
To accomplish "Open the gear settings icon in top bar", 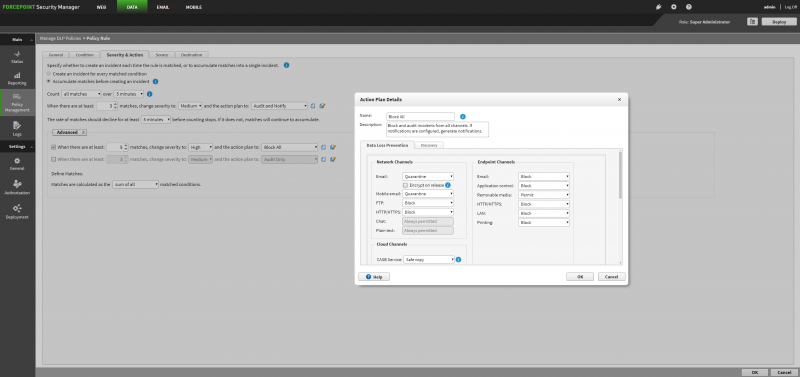I will pyautogui.click(x=673, y=7).
